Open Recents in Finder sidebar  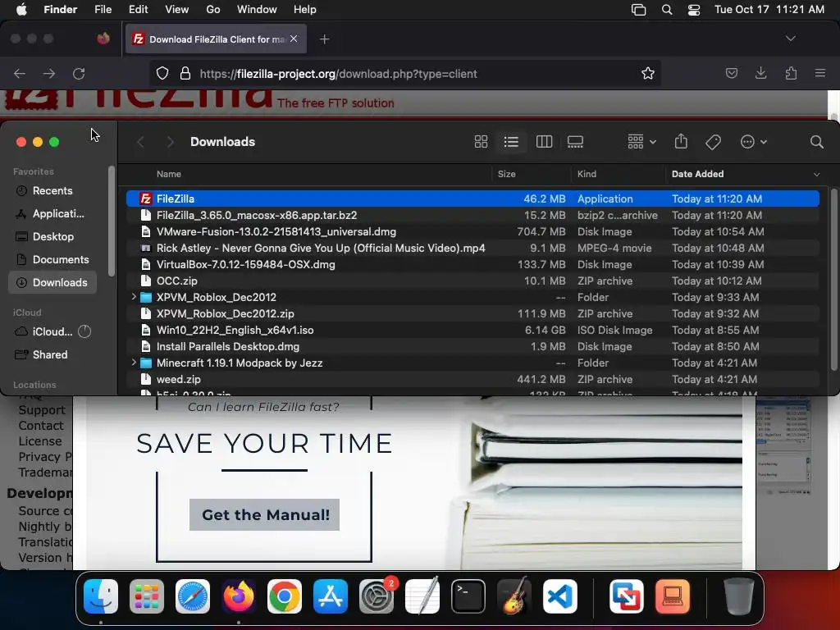pos(52,190)
